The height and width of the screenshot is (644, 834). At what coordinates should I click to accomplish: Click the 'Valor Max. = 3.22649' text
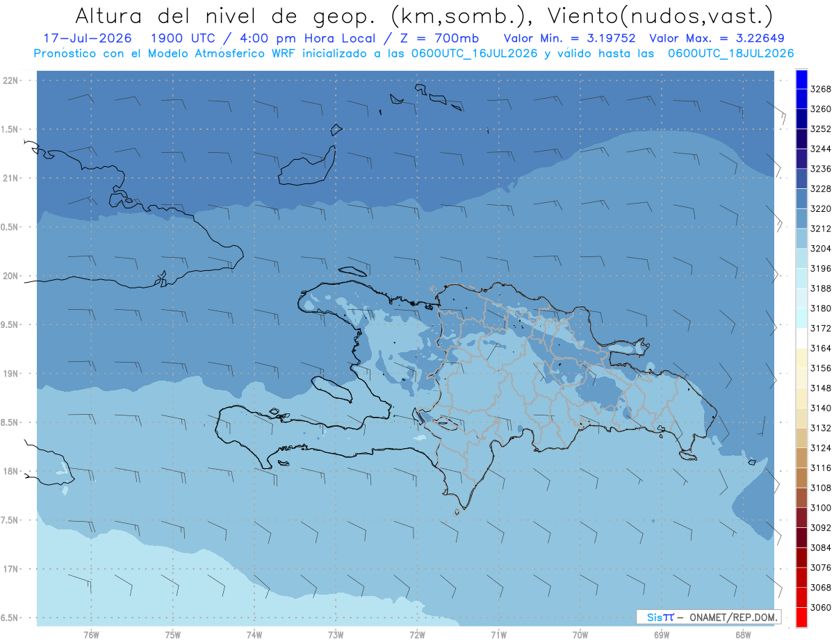(716, 38)
